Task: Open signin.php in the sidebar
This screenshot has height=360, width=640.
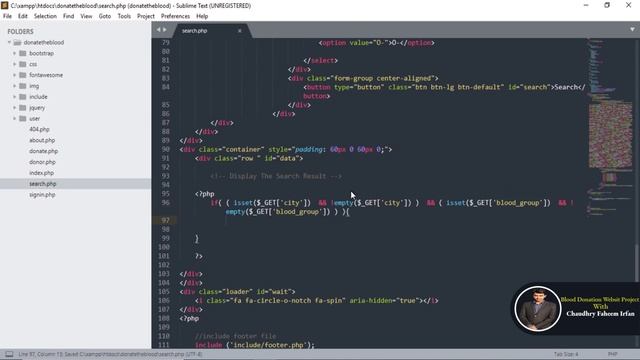Action: pyautogui.click(x=42, y=195)
